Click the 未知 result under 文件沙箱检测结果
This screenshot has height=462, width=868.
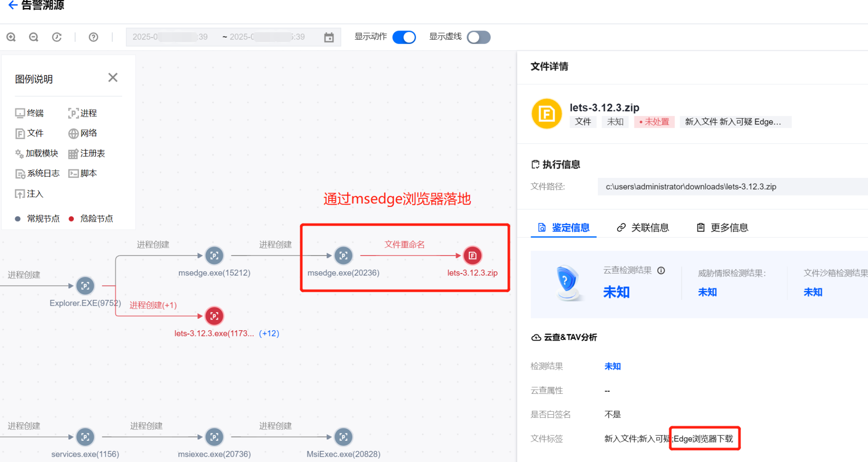[x=813, y=292]
